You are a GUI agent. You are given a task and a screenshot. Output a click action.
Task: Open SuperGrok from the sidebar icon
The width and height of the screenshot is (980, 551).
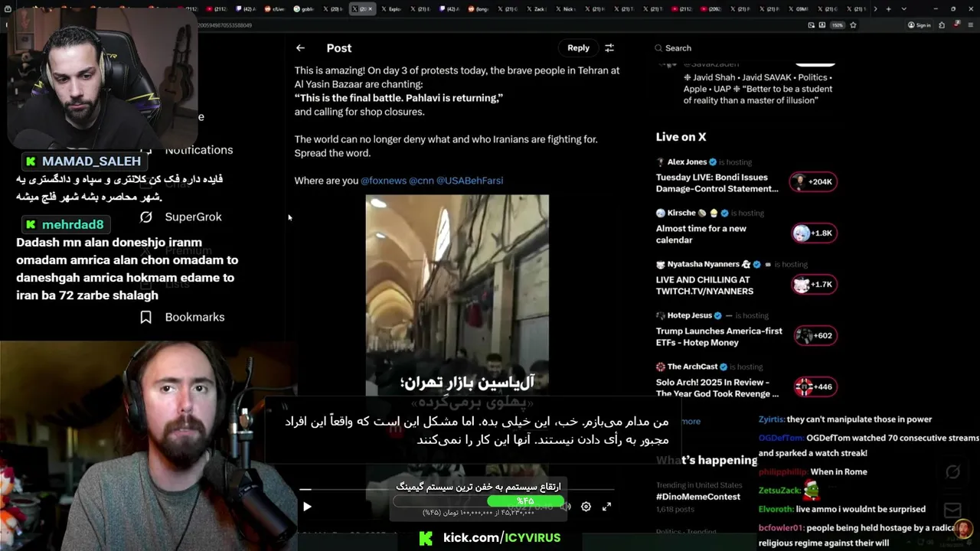click(146, 217)
